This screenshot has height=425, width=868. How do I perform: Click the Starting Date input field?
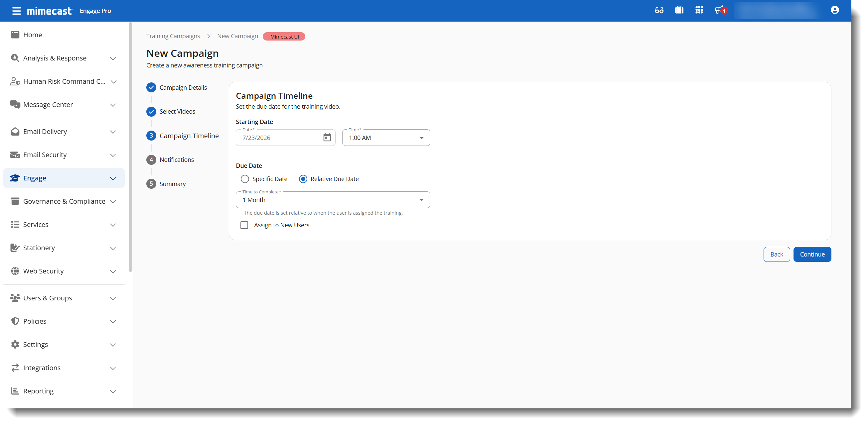click(x=285, y=137)
